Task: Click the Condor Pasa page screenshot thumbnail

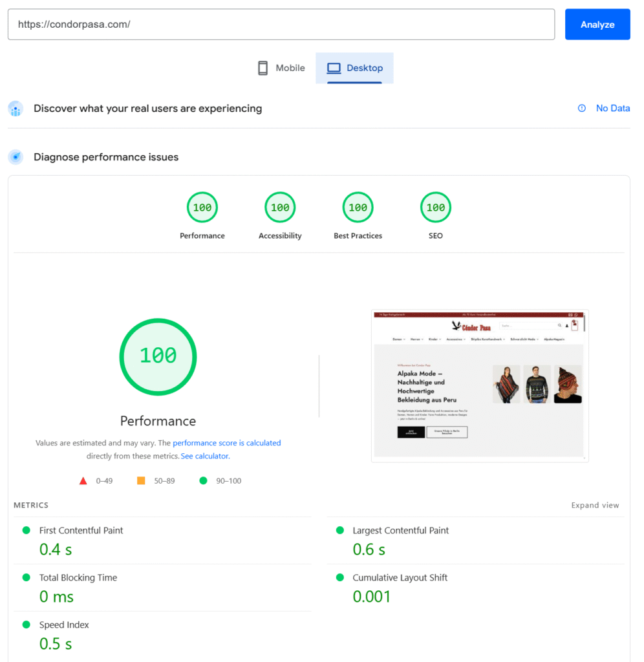Action: click(480, 386)
